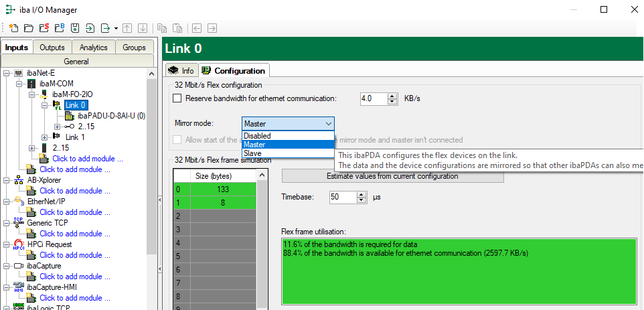The width and height of the screenshot is (644, 310).
Task: Click the right arrow (forward) toolbar icon
Action: pyautogui.click(x=212, y=28)
